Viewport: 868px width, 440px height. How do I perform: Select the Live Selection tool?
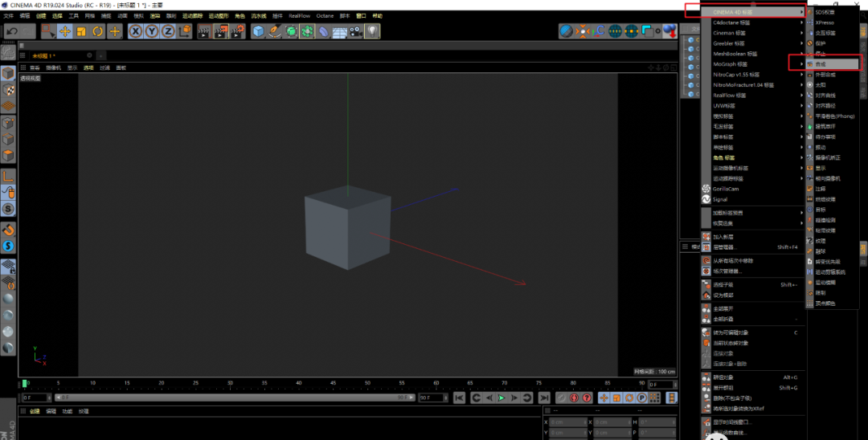(x=48, y=31)
